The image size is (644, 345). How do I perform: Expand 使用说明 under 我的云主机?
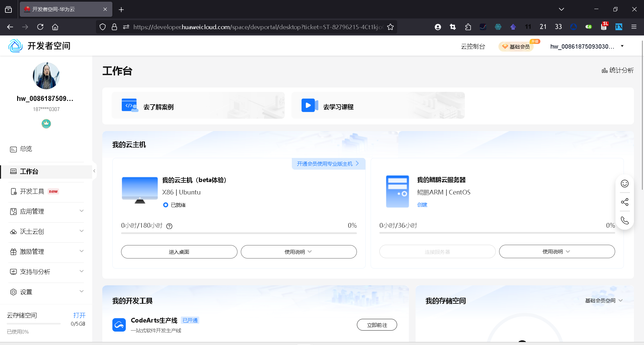pos(298,251)
